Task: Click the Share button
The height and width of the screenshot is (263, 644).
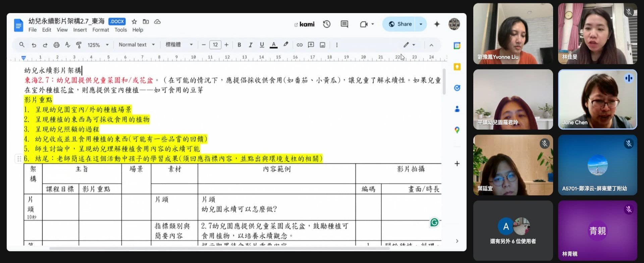Action: (x=400, y=24)
